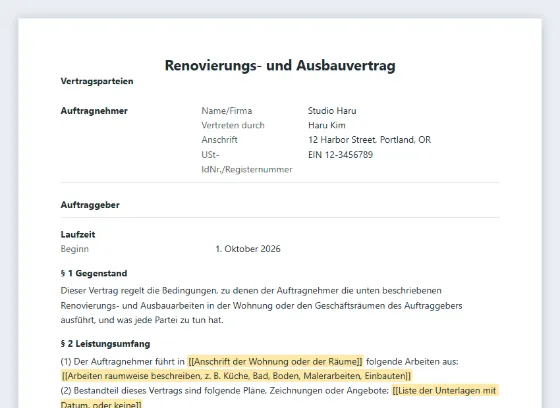
Task: Click the 'Beginn' label
Action: (x=75, y=249)
